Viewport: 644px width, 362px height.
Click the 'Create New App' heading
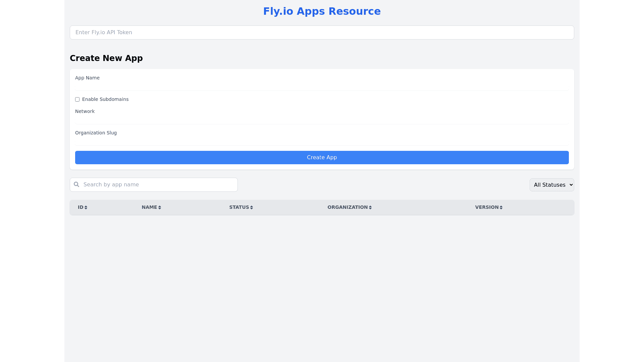pos(106,58)
